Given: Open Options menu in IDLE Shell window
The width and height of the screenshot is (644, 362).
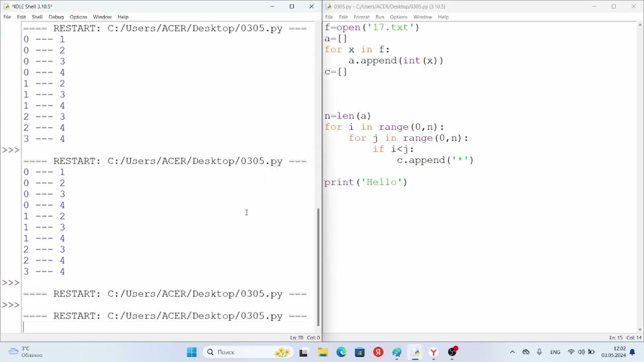Looking at the screenshot, I should pyautogui.click(x=78, y=17).
